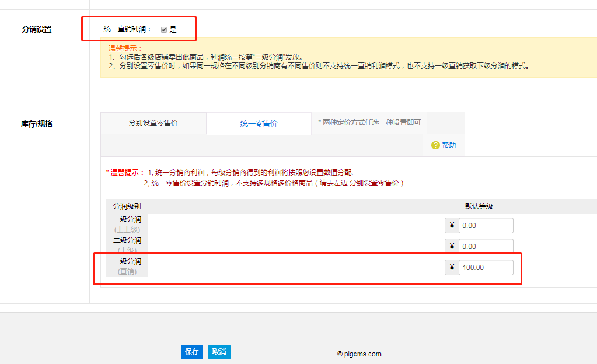Open the 帮助 help link
This screenshot has height=364, width=597.
pyautogui.click(x=449, y=145)
